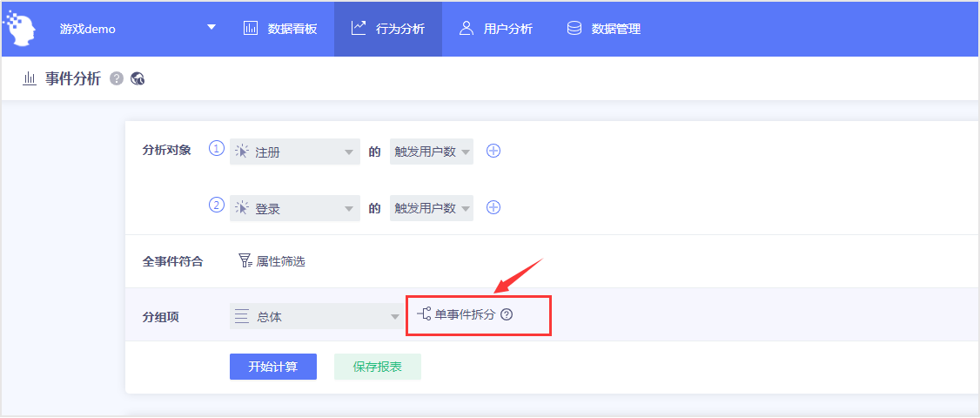Screen dimensions: 980x418
Task: Click the cursor icon in 注册 dropdown
Action: click(243, 152)
